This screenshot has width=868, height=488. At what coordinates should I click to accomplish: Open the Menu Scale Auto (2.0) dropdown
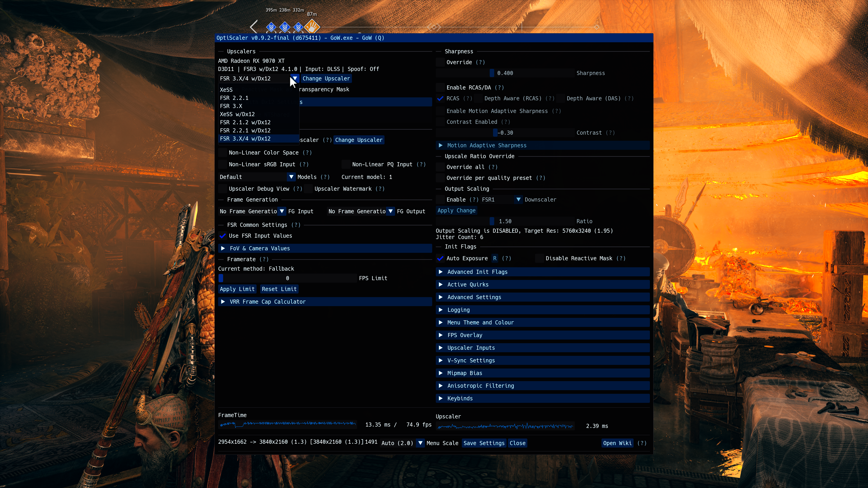[402, 443]
